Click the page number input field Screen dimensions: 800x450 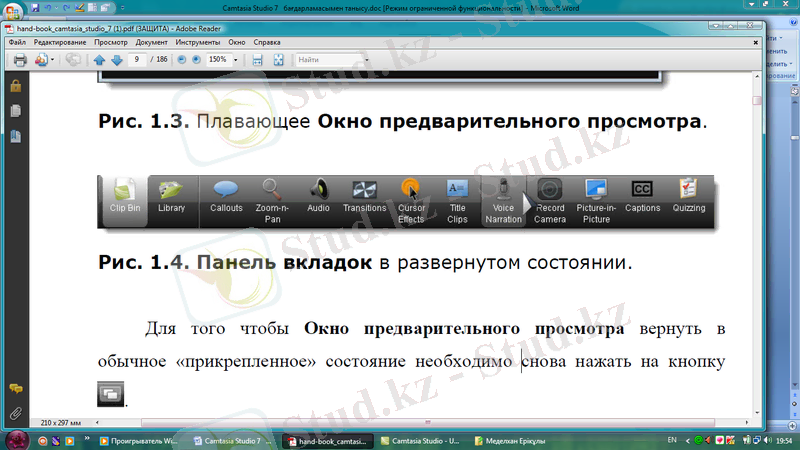[x=138, y=60]
